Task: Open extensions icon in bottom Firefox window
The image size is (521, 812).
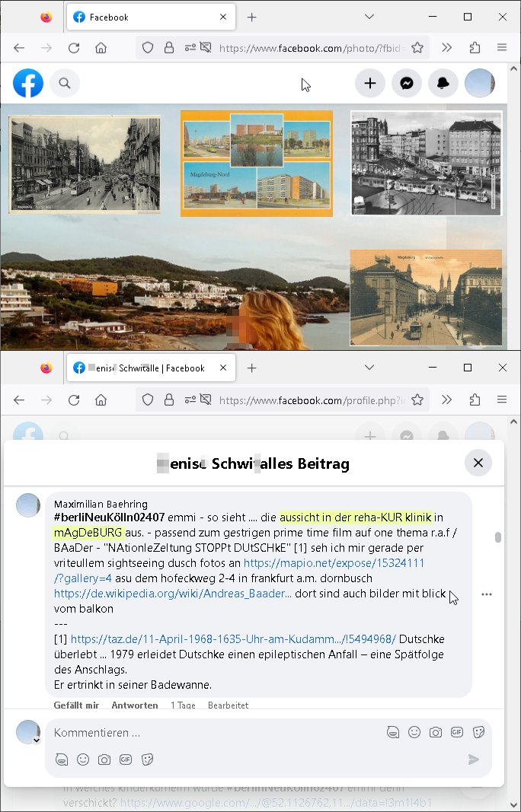Action: coord(475,400)
